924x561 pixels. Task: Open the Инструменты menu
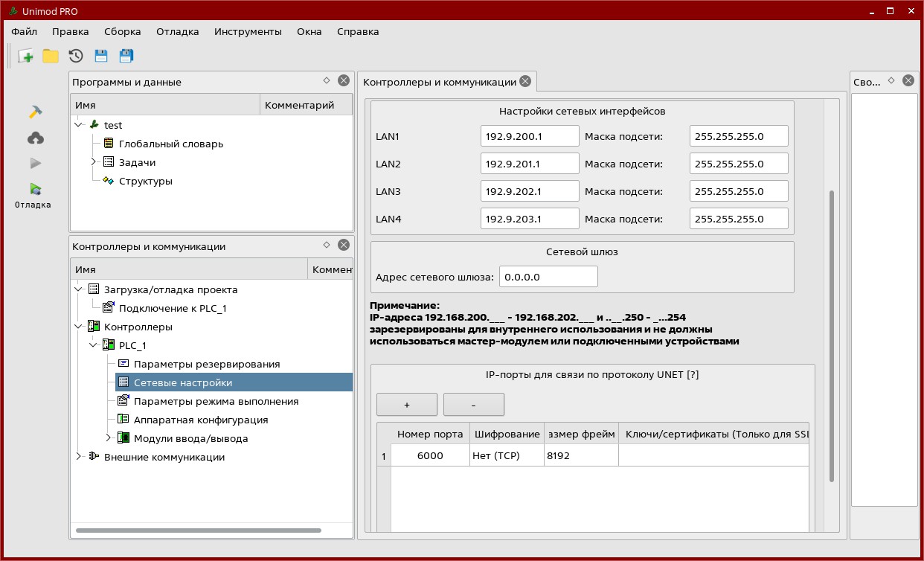(x=248, y=31)
